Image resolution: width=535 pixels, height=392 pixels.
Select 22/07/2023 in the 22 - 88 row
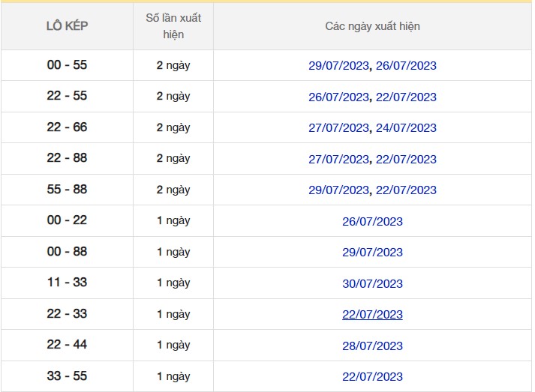coord(406,159)
